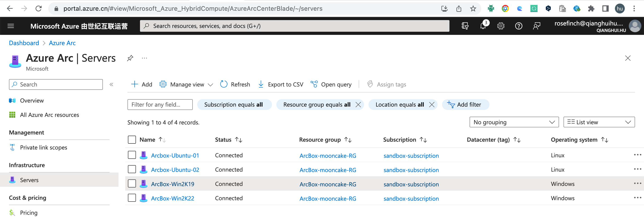The image size is (644, 223).
Task: Go to All Azure Arc resources
Action: coord(49,115)
